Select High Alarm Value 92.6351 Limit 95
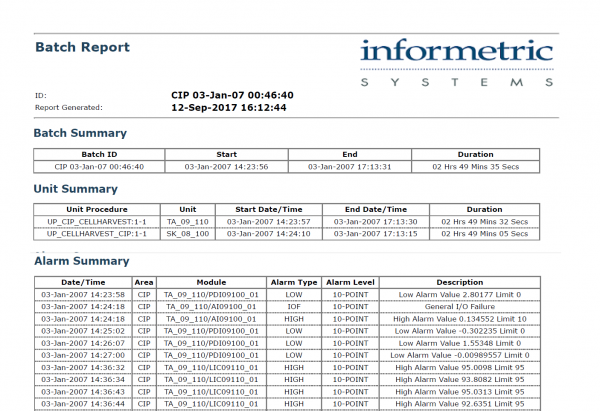 pos(460,404)
